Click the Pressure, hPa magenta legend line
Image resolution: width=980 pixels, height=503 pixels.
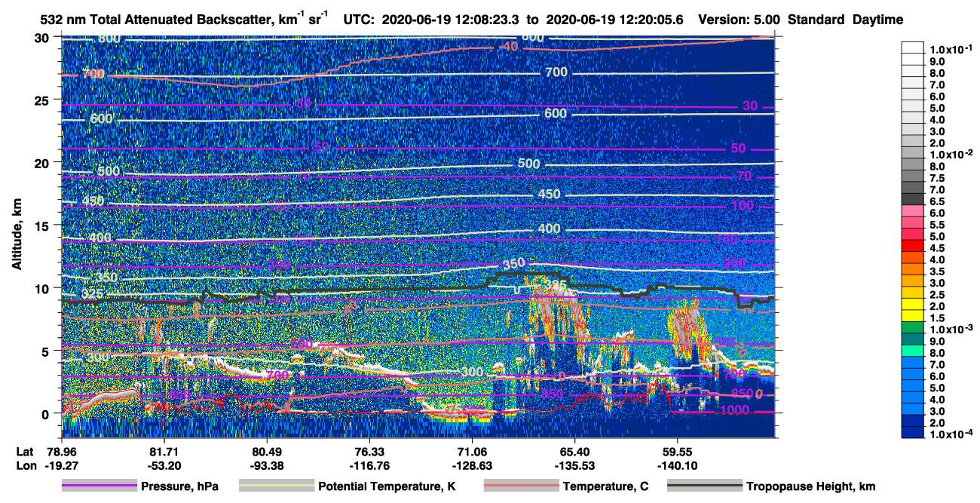(99, 486)
